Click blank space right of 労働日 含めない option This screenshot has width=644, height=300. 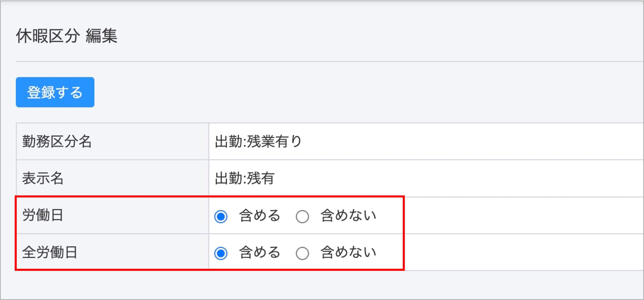pyautogui.click(x=503, y=216)
